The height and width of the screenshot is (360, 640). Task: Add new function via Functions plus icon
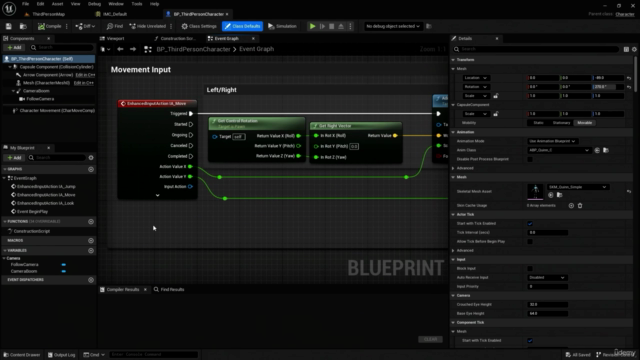click(91, 221)
